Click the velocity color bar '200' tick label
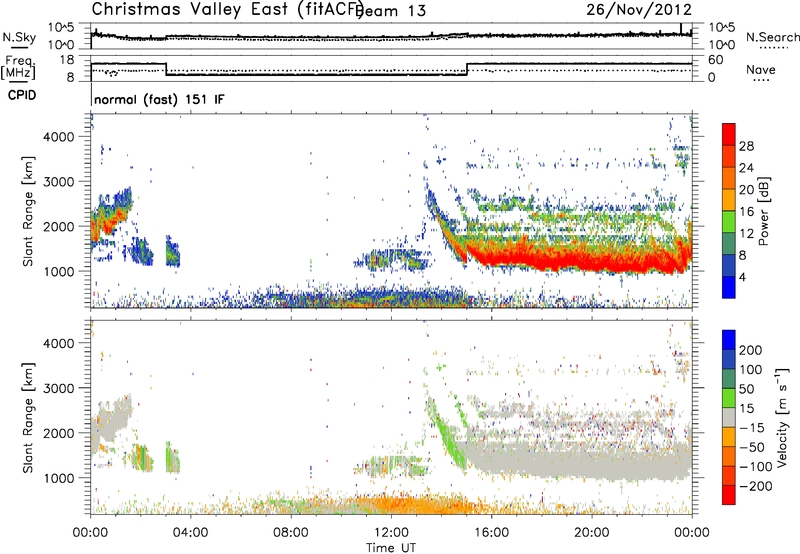 751,350
